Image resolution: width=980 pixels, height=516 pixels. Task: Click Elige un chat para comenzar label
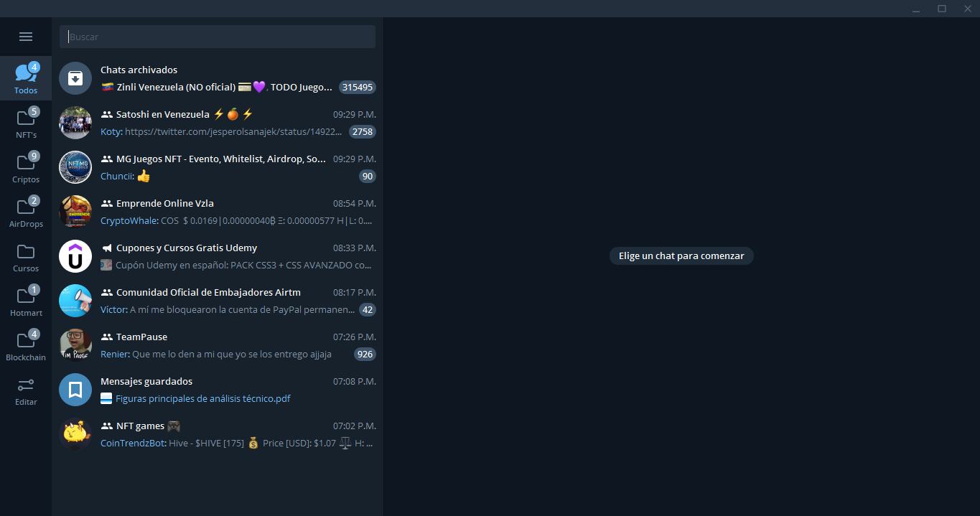(x=681, y=255)
